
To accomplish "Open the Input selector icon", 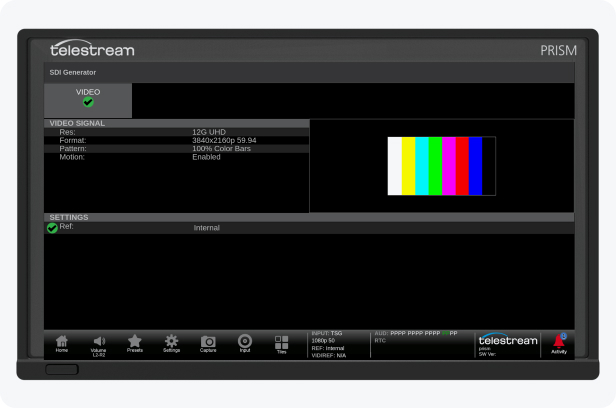I will coord(245,343).
